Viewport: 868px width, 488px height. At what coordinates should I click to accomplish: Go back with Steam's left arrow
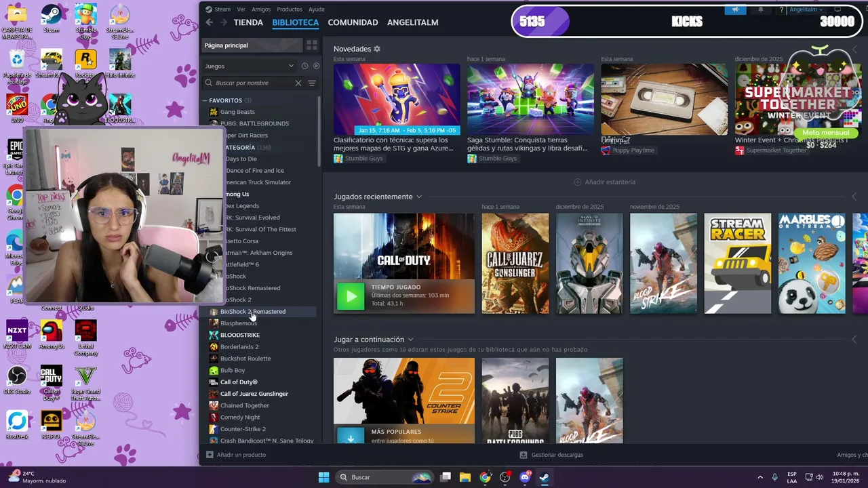[210, 22]
